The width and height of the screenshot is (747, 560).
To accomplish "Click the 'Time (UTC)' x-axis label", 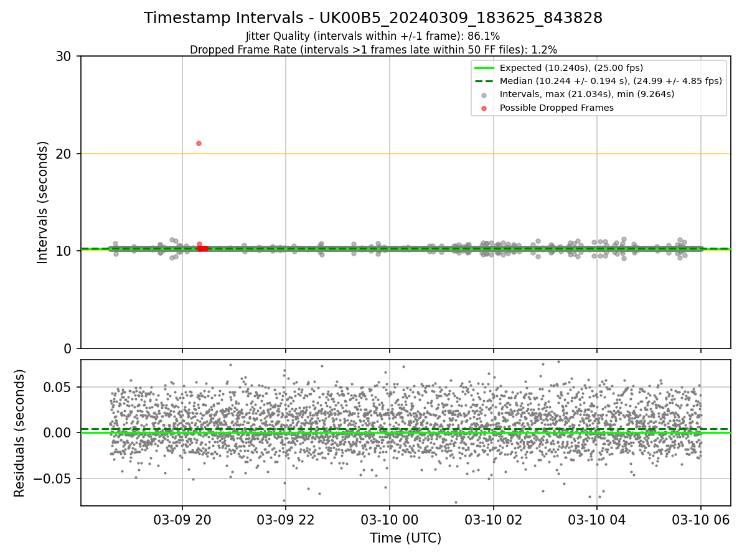I will click(405, 538).
